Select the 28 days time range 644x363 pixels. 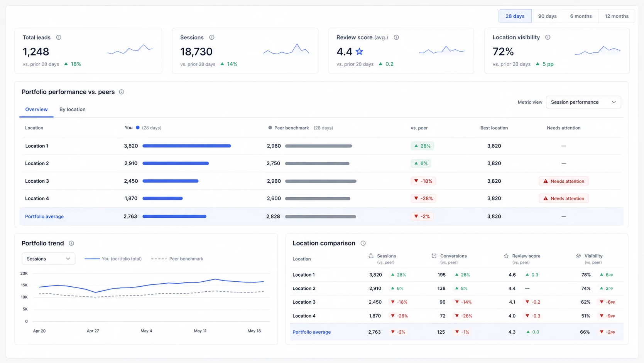[x=515, y=16]
